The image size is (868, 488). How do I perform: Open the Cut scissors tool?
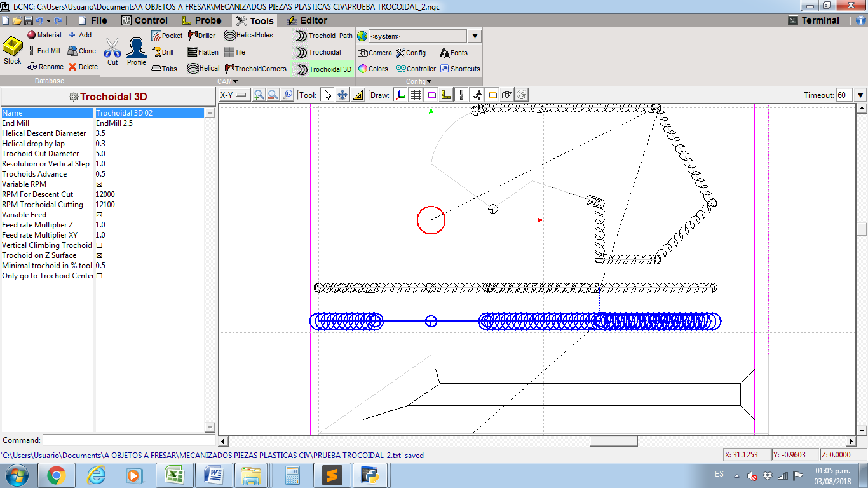click(112, 51)
